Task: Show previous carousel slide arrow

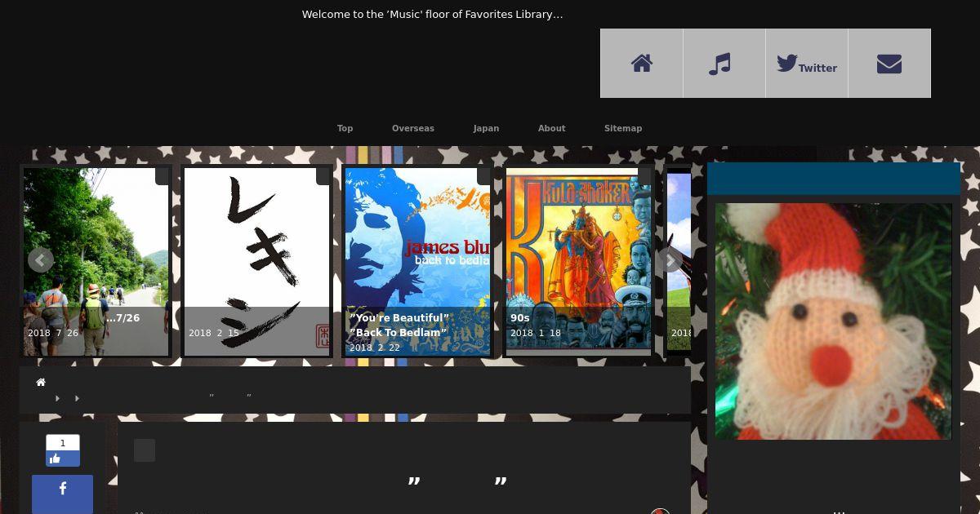Action: (41, 260)
